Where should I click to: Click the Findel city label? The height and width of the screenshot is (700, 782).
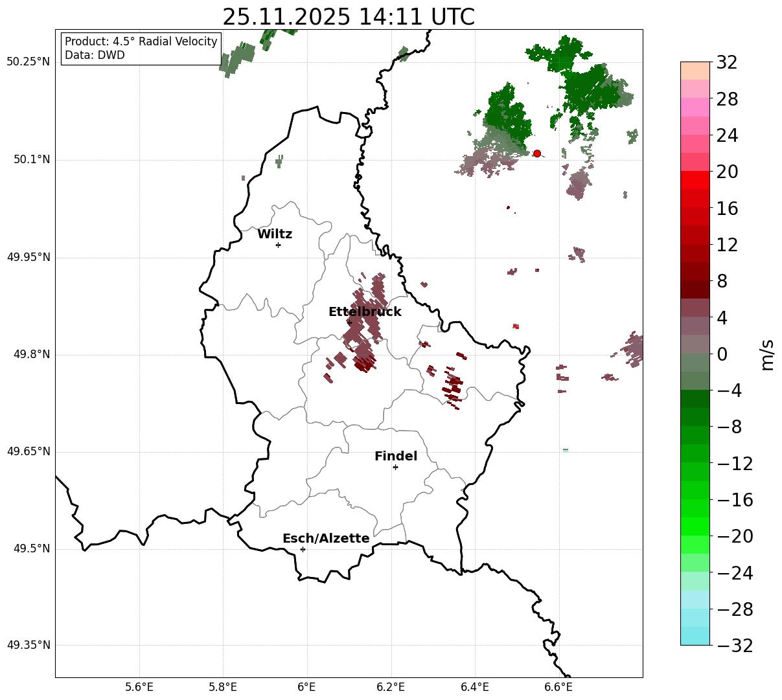point(396,457)
